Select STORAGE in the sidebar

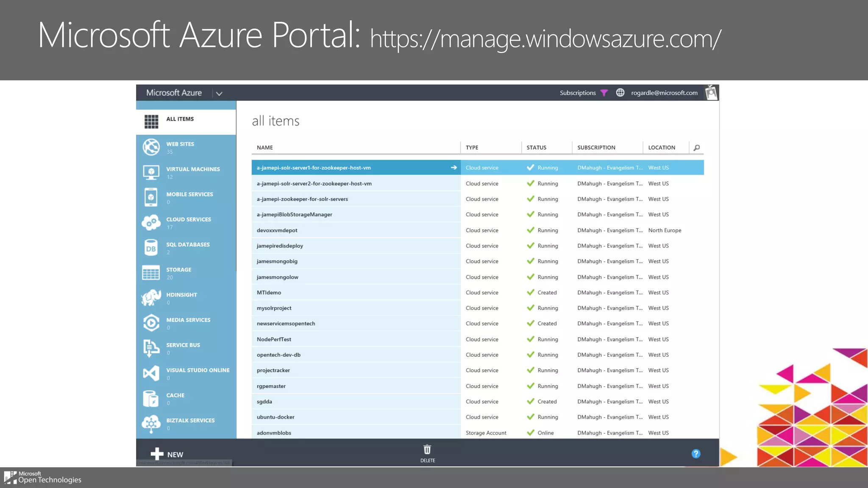(178, 269)
